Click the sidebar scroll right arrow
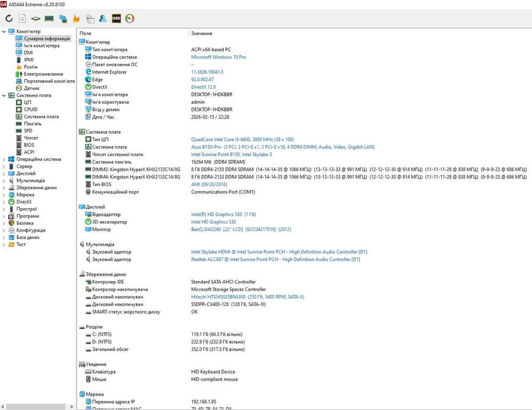Viewport: 532px width, 410px height. point(71,406)
